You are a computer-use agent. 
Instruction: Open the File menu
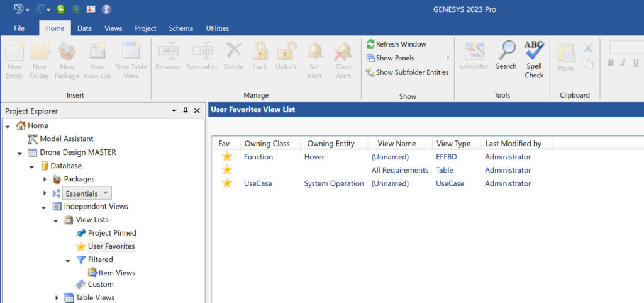click(19, 28)
